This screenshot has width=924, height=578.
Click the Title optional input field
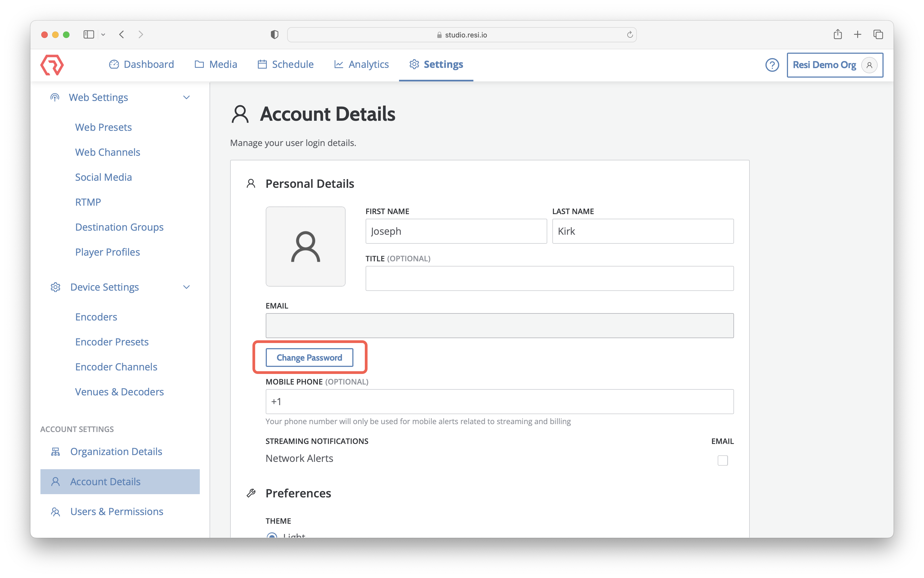click(549, 278)
